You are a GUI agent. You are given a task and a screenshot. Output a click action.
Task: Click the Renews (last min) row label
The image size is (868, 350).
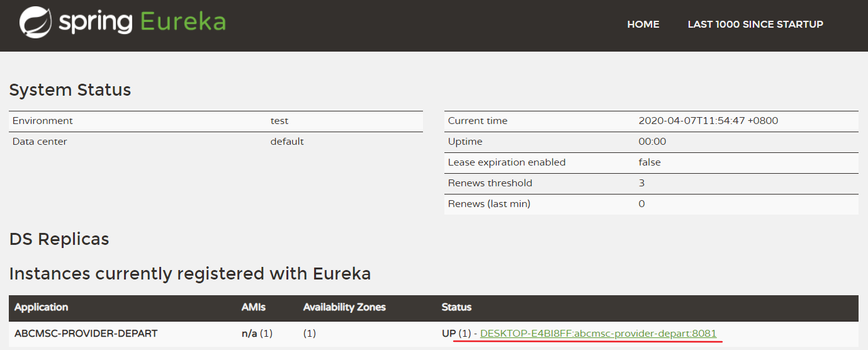click(x=488, y=204)
